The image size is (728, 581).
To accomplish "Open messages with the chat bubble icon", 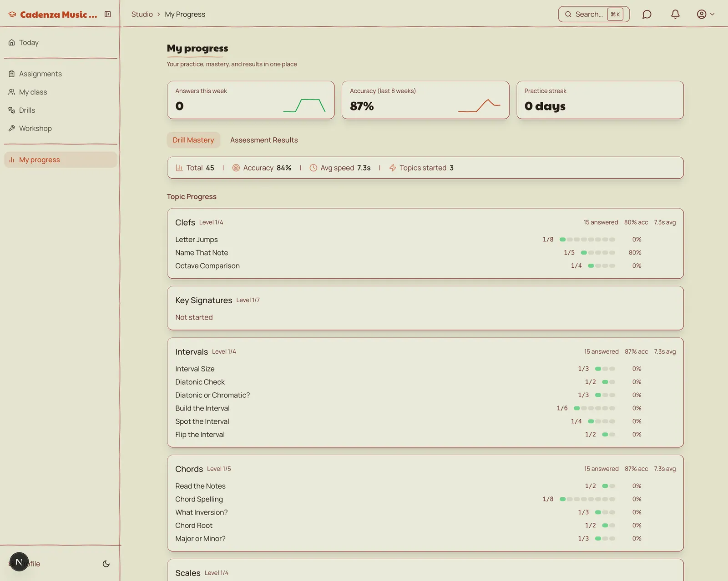I will 647,14.
